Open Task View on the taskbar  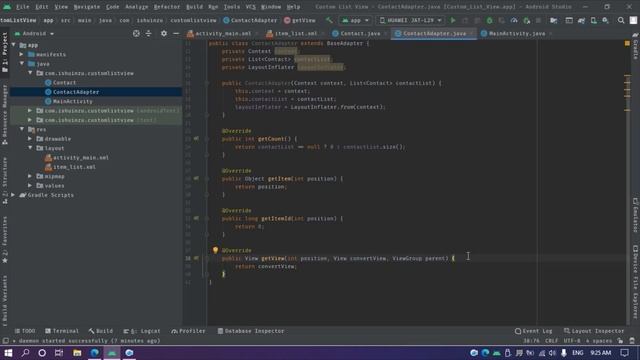tap(59, 353)
